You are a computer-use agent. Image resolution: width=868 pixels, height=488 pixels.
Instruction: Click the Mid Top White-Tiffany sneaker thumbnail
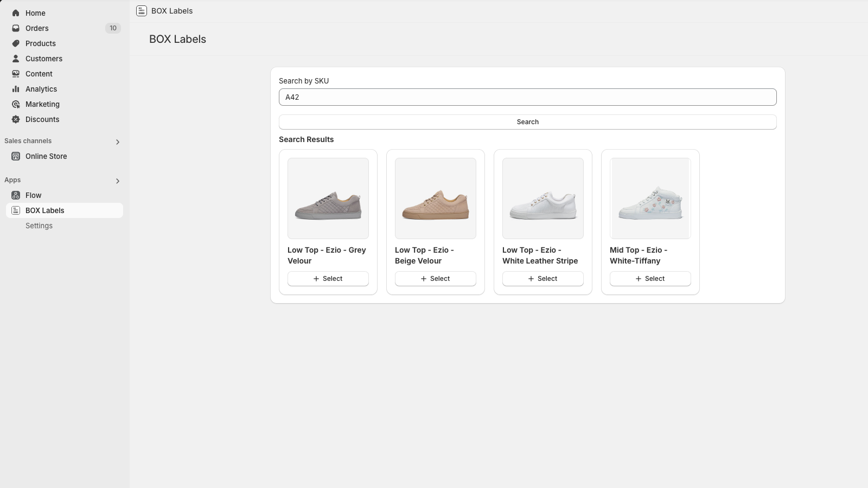tap(650, 198)
